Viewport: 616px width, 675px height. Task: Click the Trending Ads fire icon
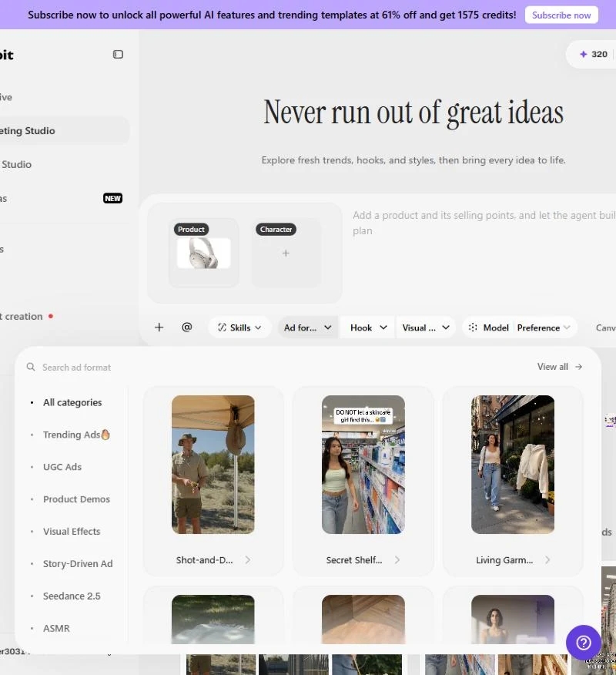tap(105, 435)
